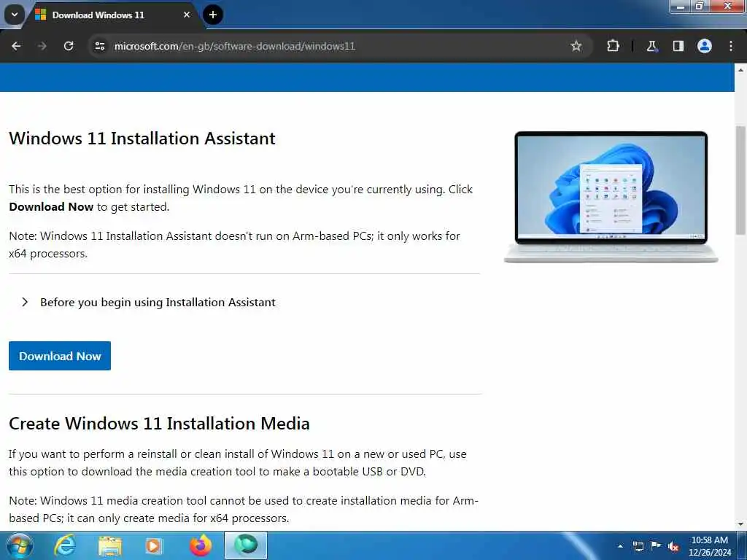This screenshot has width=747, height=560.
Task: Click the Download Now button
Action: click(x=60, y=356)
